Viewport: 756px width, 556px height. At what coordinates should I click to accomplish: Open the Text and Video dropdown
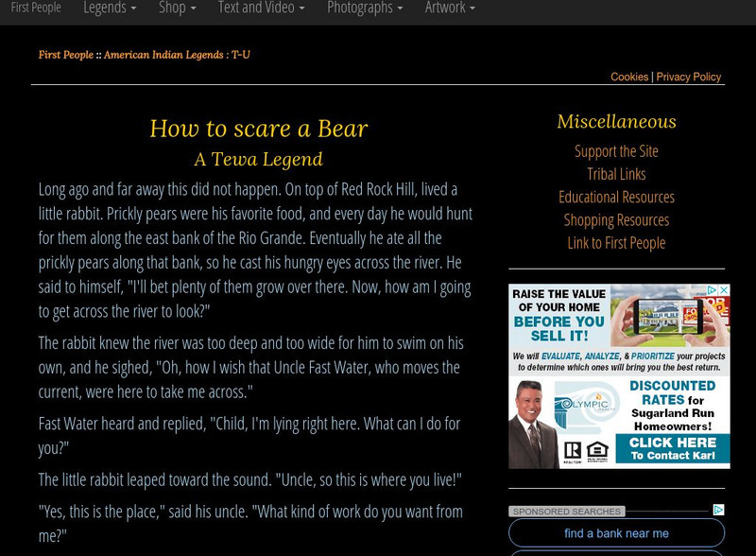(262, 8)
